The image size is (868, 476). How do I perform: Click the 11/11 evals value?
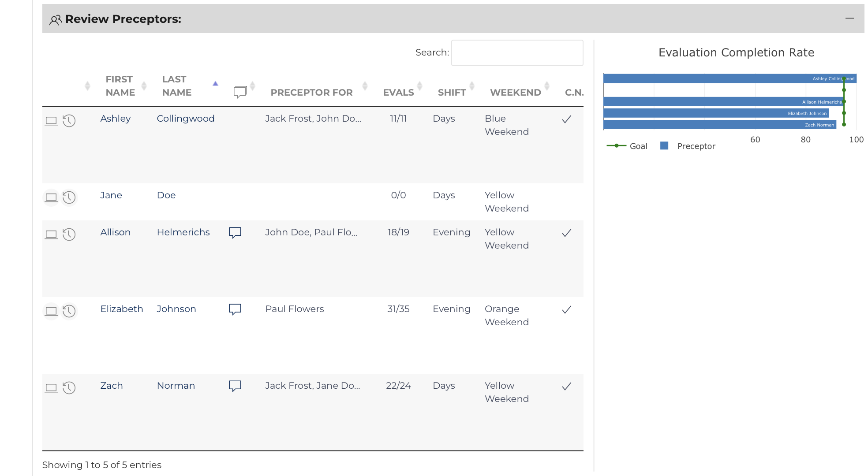pos(398,119)
